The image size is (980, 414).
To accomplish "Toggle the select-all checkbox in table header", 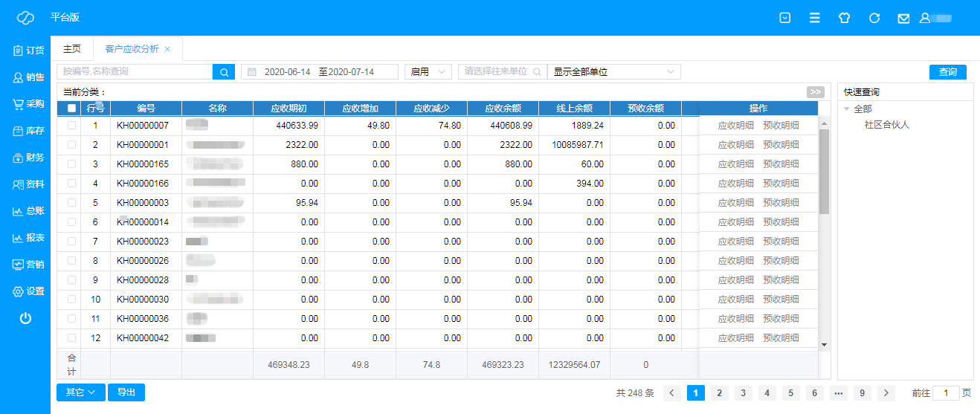I will 71,108.
